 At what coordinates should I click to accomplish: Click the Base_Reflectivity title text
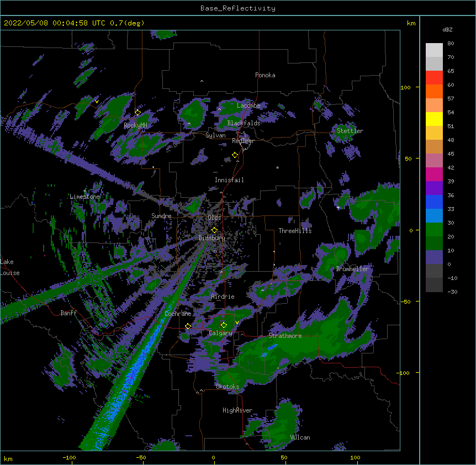pos(238,8)
